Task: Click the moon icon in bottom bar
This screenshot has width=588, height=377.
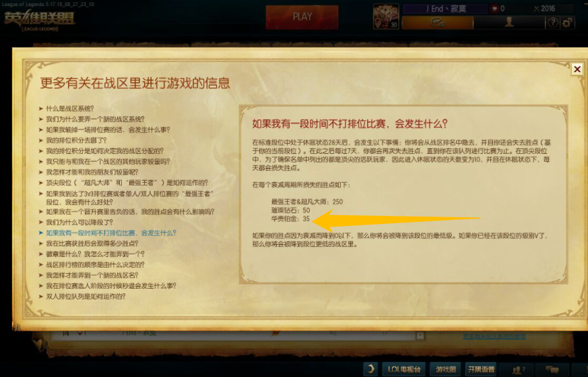Action: 370,369
